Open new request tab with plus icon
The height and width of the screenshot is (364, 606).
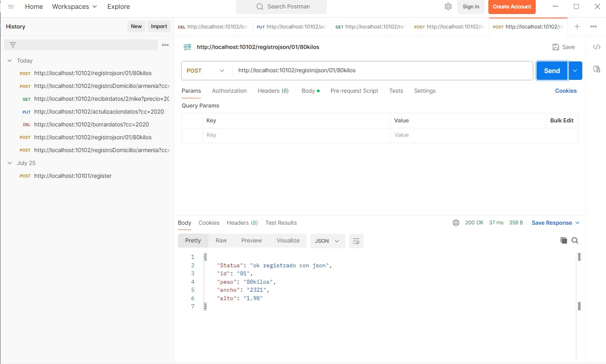(x=577, y=26)
